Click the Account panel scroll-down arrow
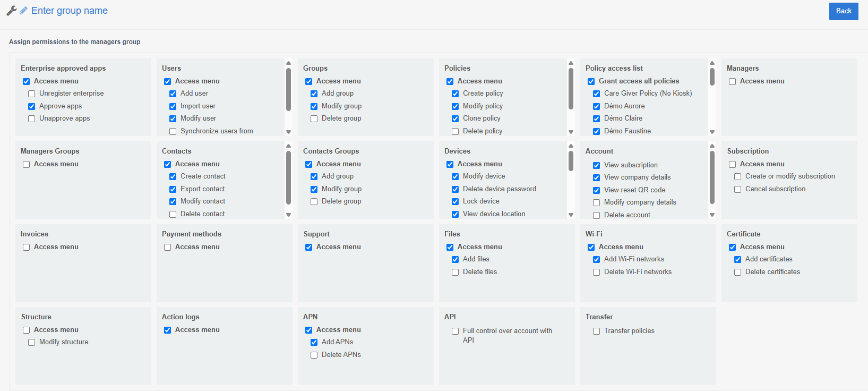This screenshot has height=391, width=868. point(712,215)
